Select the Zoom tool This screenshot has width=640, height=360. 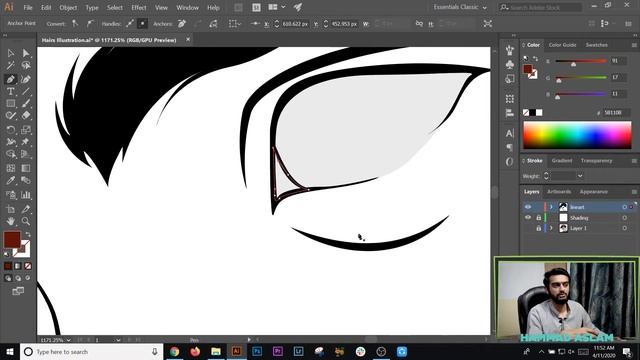point(26,221)
